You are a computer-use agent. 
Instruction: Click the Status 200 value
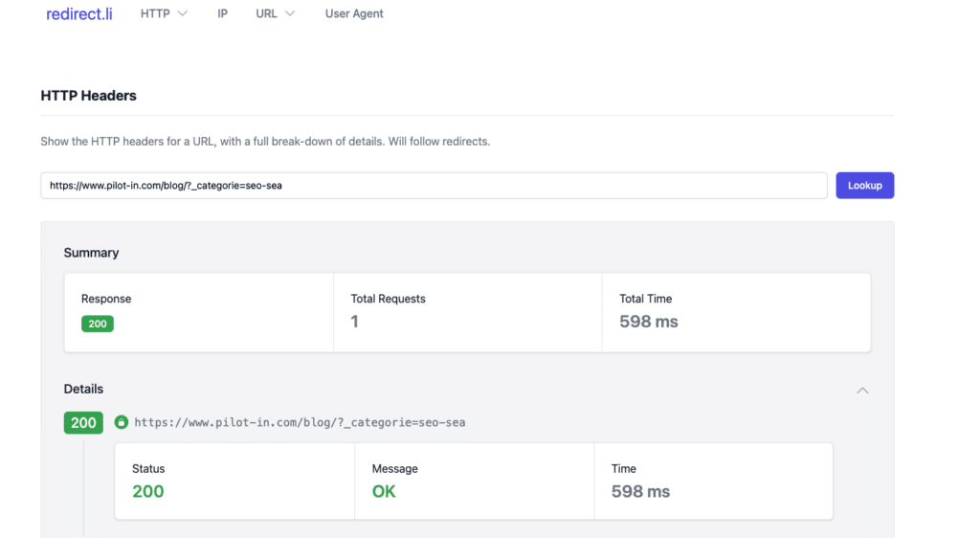[148, 492]
